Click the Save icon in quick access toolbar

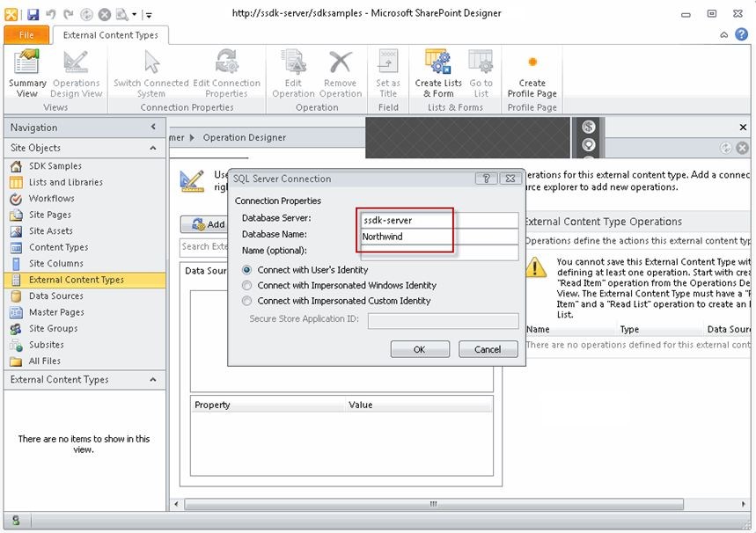[x=33, y=14]
